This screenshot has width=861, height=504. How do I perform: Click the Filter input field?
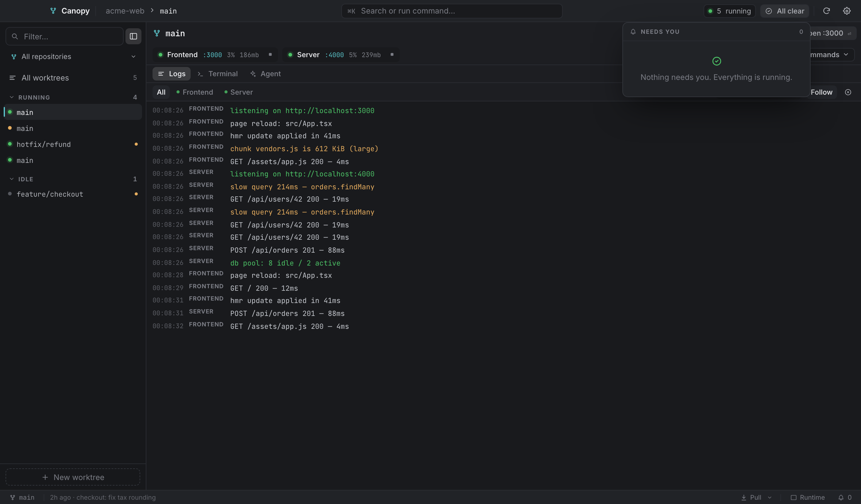pyautogui.click(x=65, y=36)
